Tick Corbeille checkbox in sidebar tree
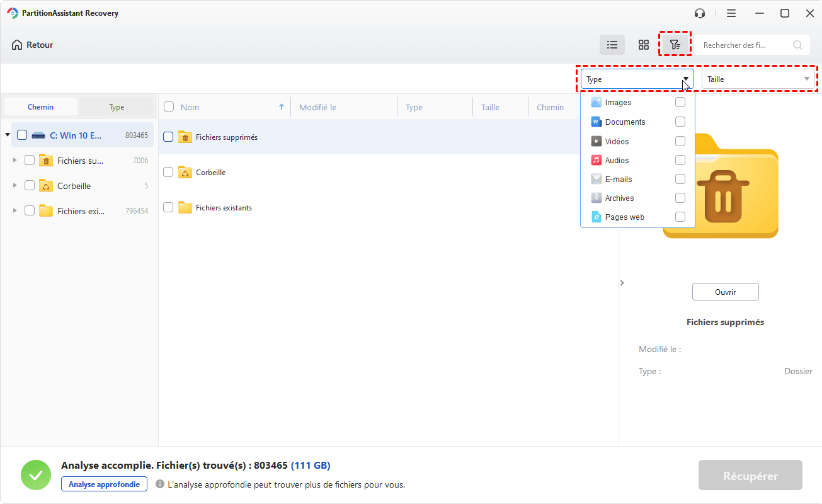822x504 pixels. 30,186
